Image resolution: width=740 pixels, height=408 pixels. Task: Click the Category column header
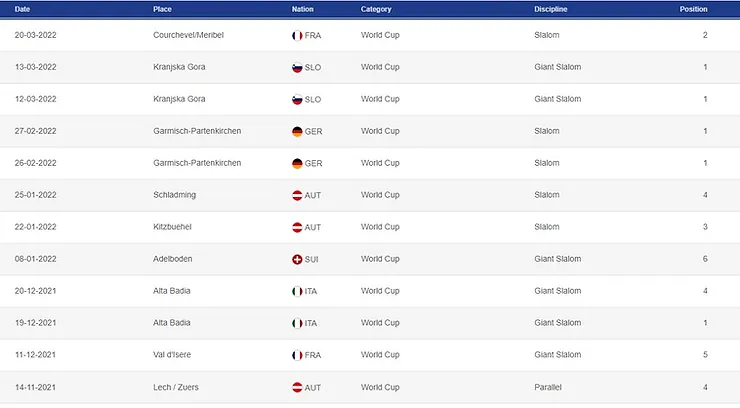tap(376, 9)
